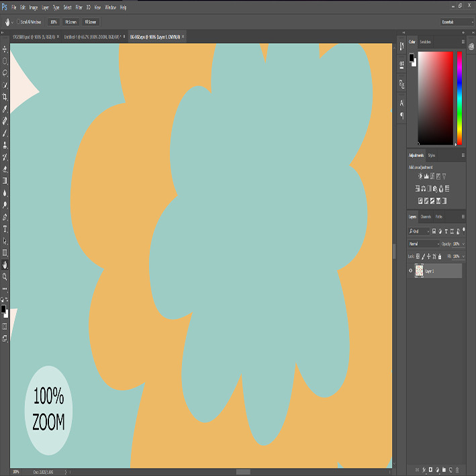The width and height of the screenshot is (476, 476).
Task: Select the Pen tool
Action: click(x=5, y=217)
